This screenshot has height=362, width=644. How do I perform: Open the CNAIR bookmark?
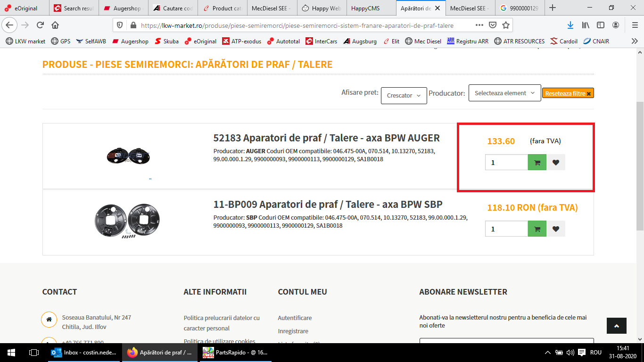(x=596, y=41)
